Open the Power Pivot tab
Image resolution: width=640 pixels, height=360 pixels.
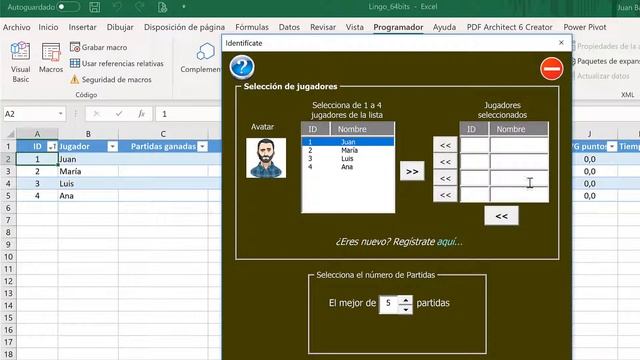[x=585, y=27]
